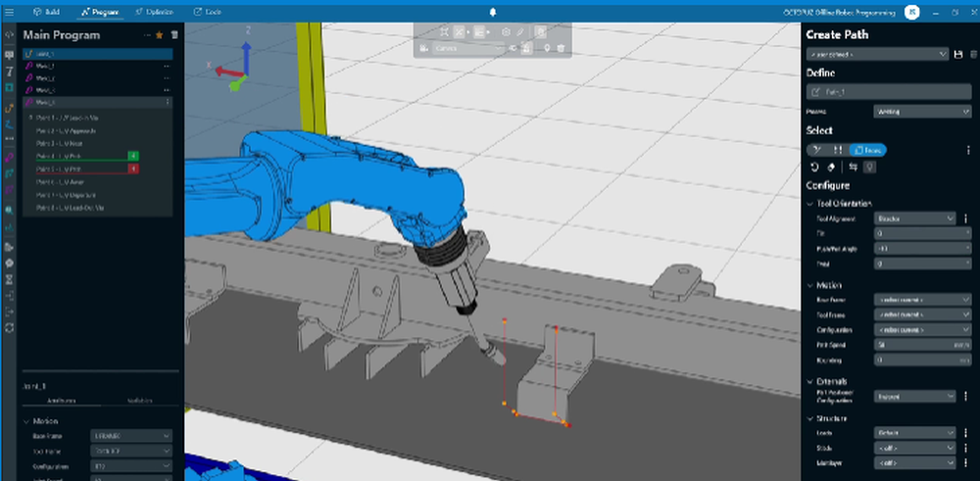Screen dimensions: 980x481
Task: Select the Faces selection mode button
Action: pyautogui.click(x=867, y=150)
